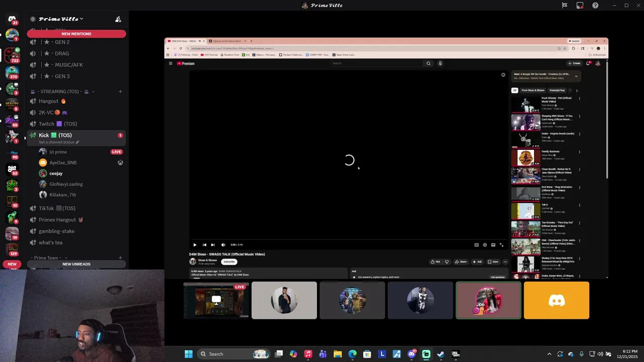This screenshot has height=362, width=644.
Task: Open options for Drake Virginia Beach video
Action: point(580,134)
